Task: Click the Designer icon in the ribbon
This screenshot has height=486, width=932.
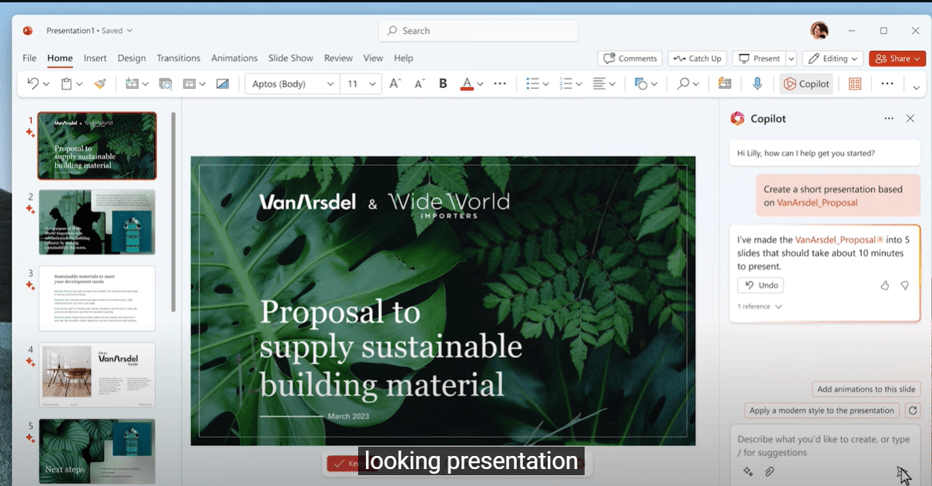Action: pyautogui.click(x=855, y=84)
